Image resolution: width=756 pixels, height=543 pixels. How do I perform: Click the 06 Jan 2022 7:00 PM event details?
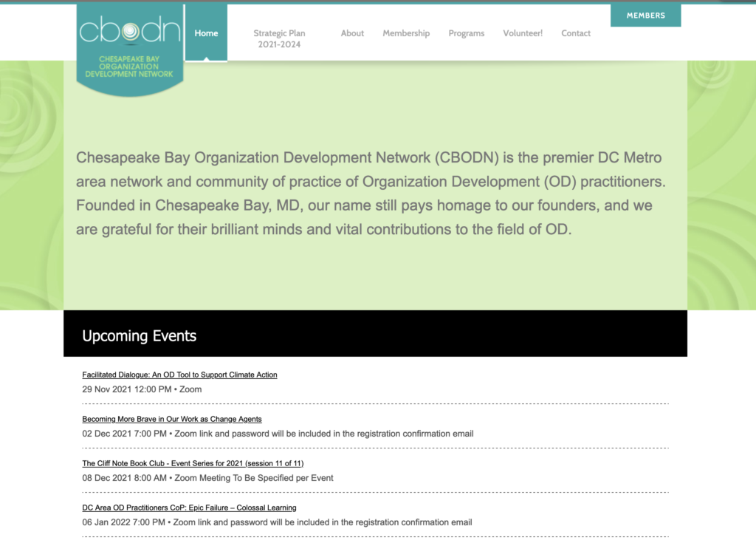click(x=278, y=523)
